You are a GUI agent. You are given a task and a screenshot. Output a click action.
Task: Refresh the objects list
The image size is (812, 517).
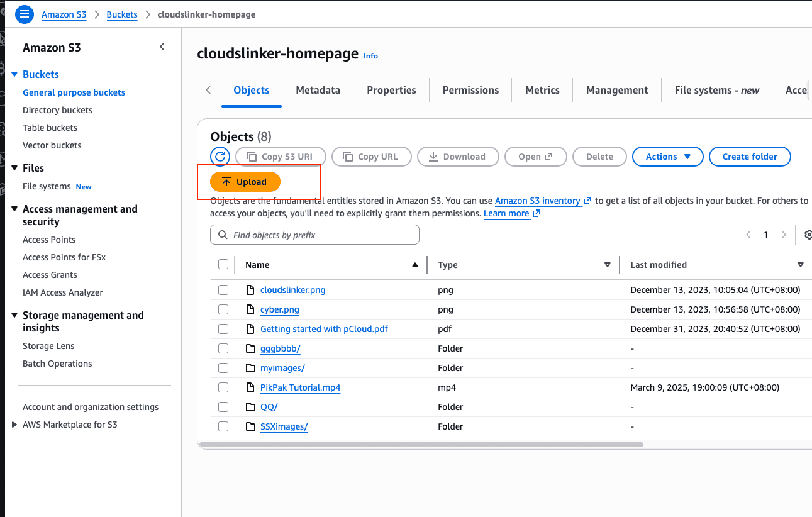tap(220, 157)
